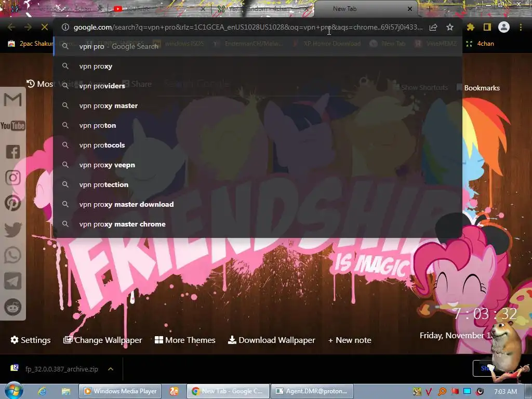Viewport: 532px width, 399px height.
Task: Select the 'vpn proxy veepn' suggestion
Action: click(x=258, y=165)
